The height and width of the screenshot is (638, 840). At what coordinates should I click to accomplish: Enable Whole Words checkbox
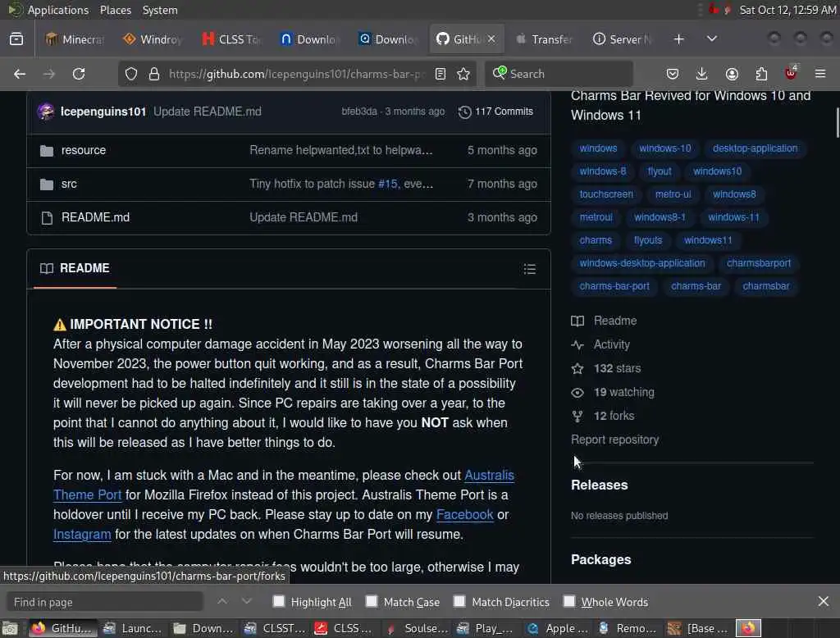(569, 601)
